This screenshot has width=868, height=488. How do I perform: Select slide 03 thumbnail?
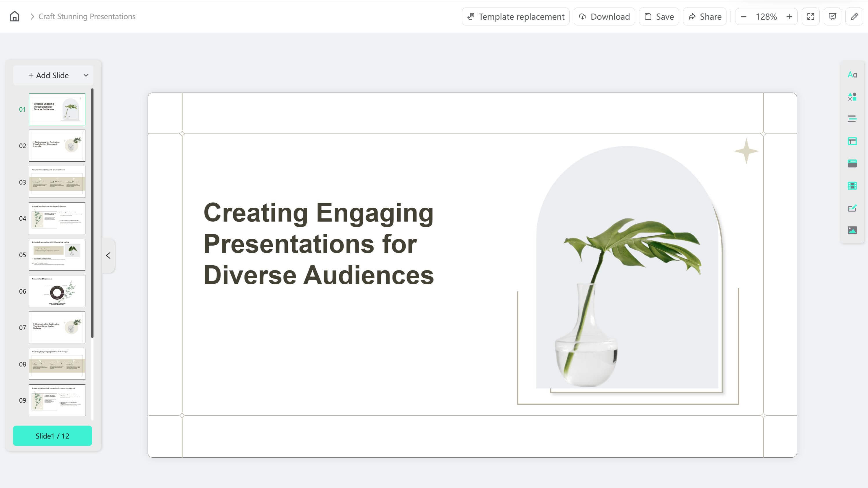point(57,182)
